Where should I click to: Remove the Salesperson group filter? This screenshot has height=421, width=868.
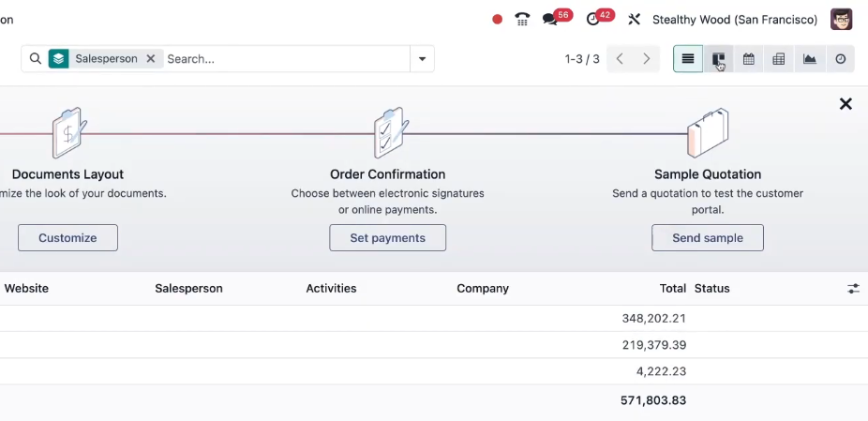pos(151,59)
